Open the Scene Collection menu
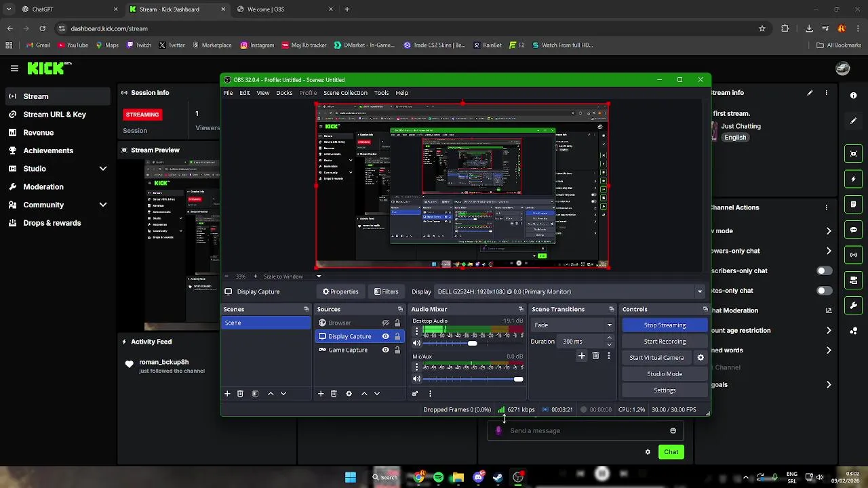 tap(345, 93)
